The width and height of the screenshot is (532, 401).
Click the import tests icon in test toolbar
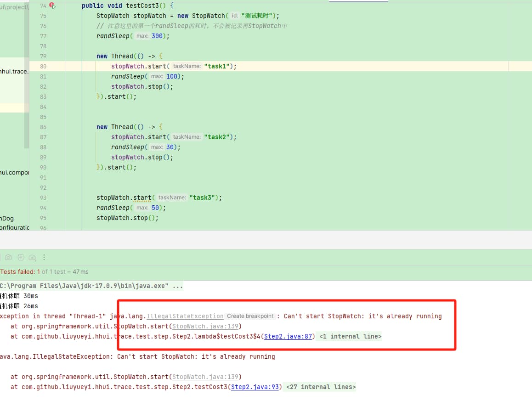click(21, 257)
